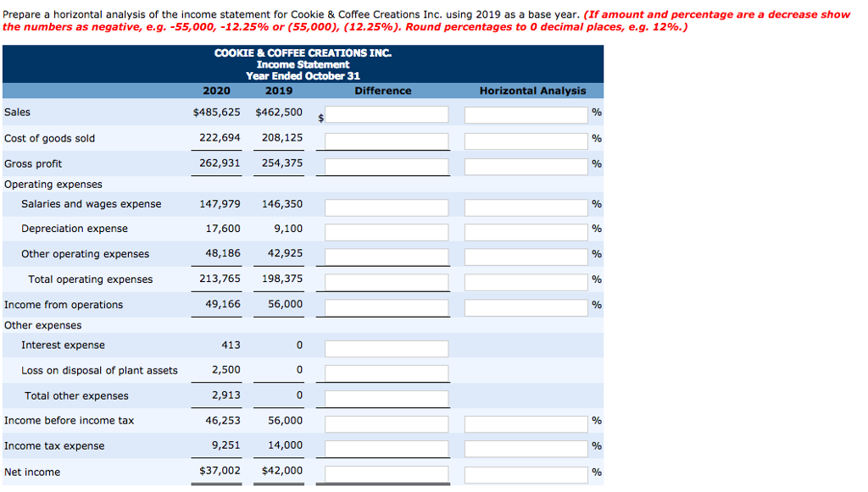This screenshot has height=492, width=868.
Task: Click the Income from operations percentage box
Action: (x=526, y=307)
